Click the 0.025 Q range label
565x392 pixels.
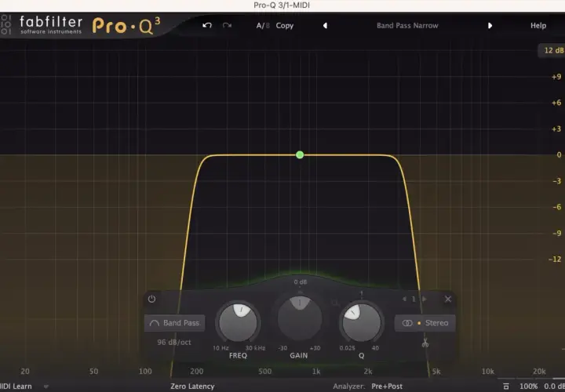pos(347,348)
